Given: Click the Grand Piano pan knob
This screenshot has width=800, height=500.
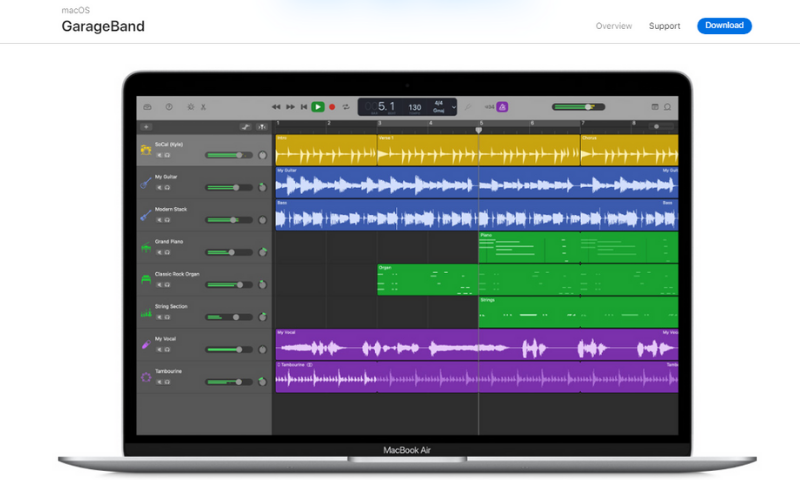Looking at the screenshot, I should pyautogui.click(x=263, y=252).
